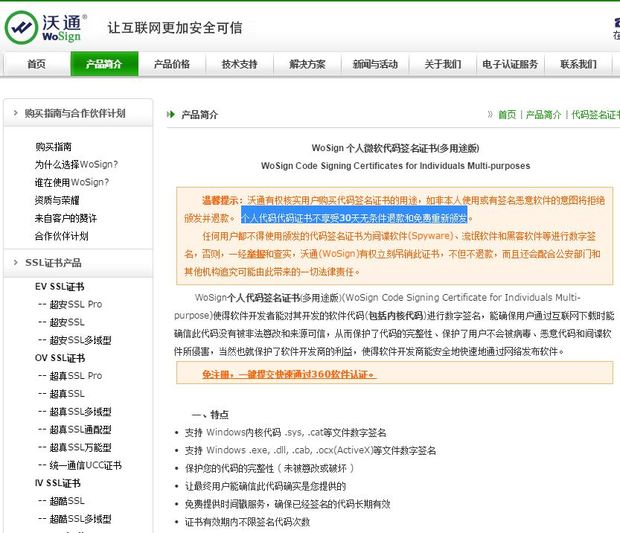The image size is (620, 533).
Task: Open 来自客户的赞许 sidebar link
Action: (66, 218)
